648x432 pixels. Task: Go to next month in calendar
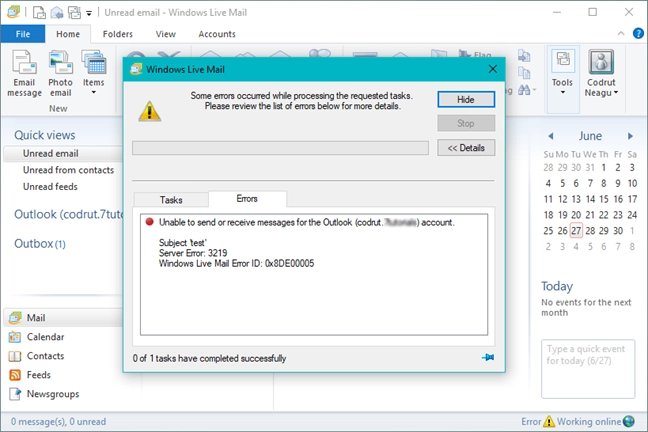[x=630, y=136]
